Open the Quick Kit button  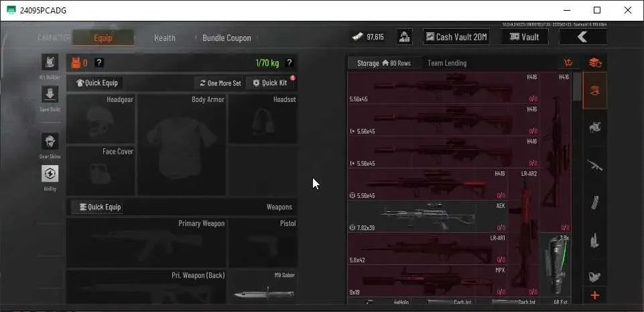tap(270, 83)
